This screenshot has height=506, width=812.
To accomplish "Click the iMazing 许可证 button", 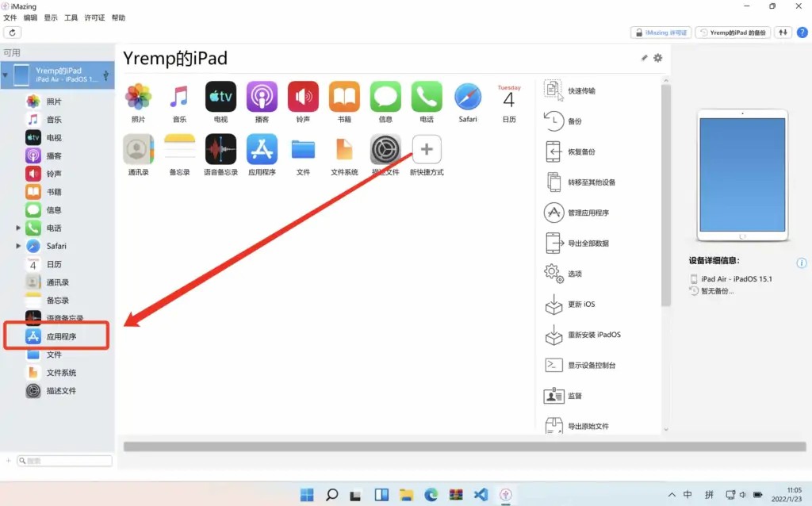I will point(661,33).
